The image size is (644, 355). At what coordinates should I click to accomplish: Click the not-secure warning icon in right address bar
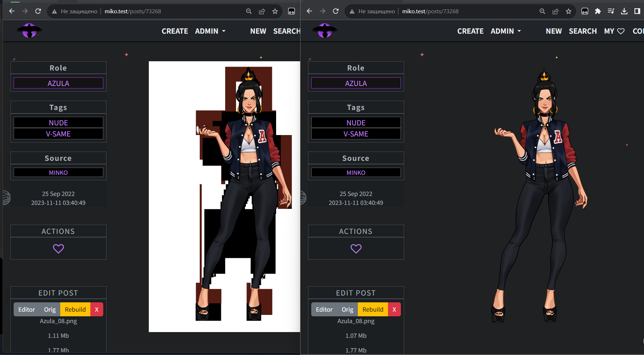352,11
